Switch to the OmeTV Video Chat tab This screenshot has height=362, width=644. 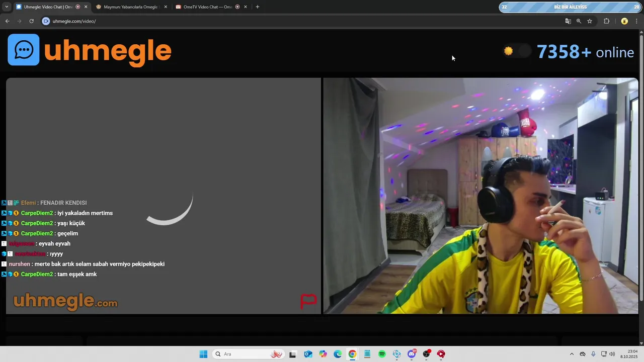click(x=211, y=7)
